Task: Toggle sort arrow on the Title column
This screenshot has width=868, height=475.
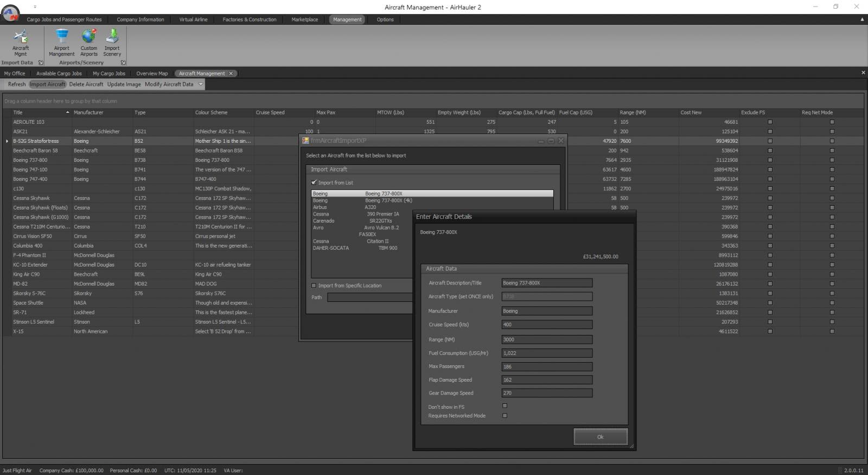Action: pyautogui.click(x=68, y=112)
